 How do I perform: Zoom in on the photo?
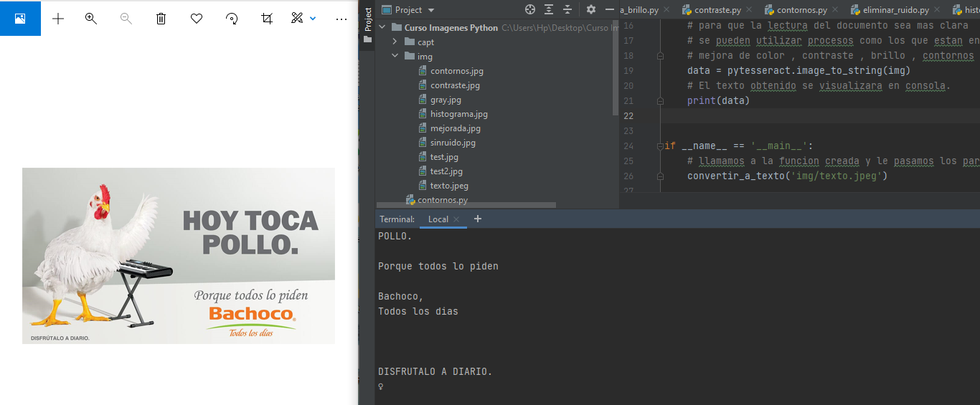point(91,19)
